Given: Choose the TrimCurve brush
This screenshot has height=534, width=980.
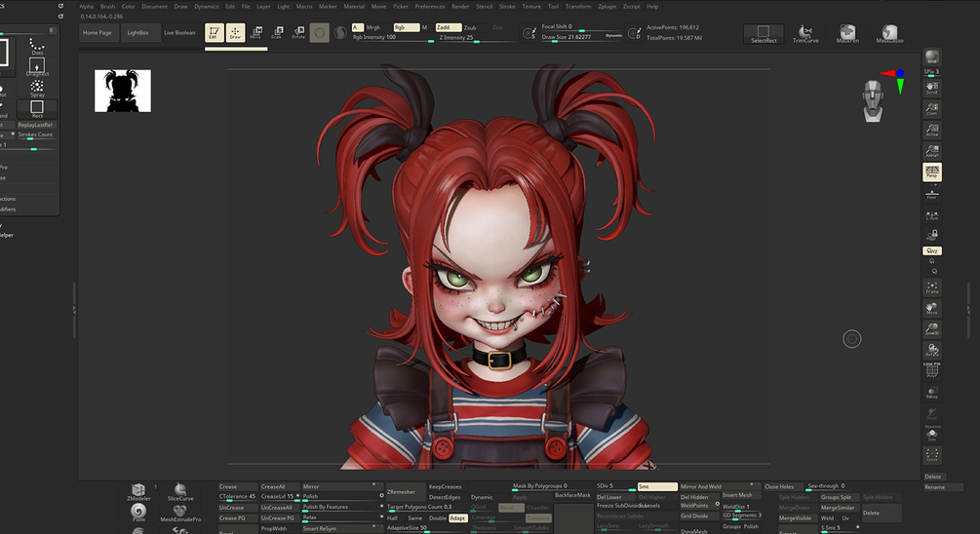Looking at the screenshot, I should click(x=805, y=34).
